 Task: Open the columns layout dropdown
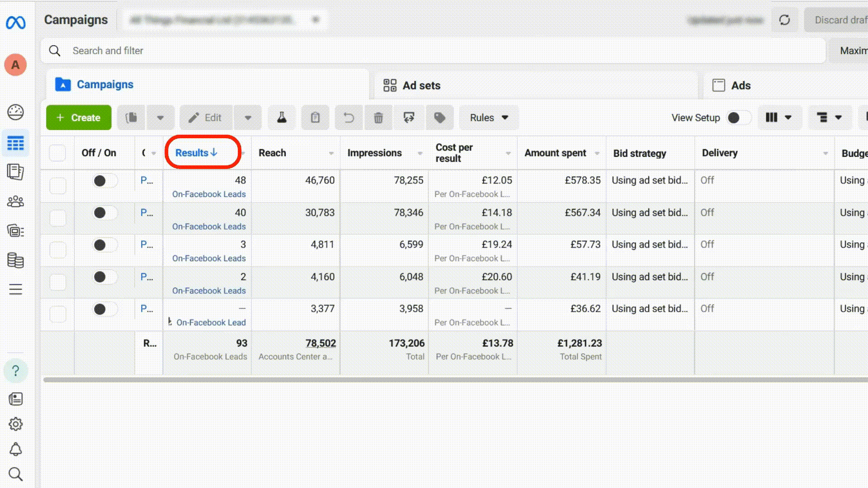(778, 118)
